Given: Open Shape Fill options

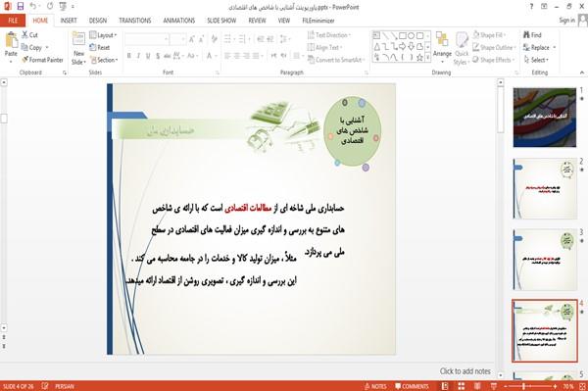Looking at the screenshot, I should [x=489, y=35].
